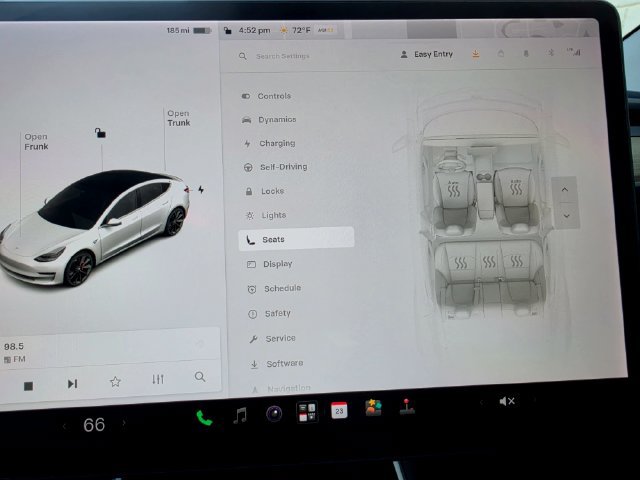Open the Easy Entry driver profile
The image size is (640, 480).
(x=427, y=54)
